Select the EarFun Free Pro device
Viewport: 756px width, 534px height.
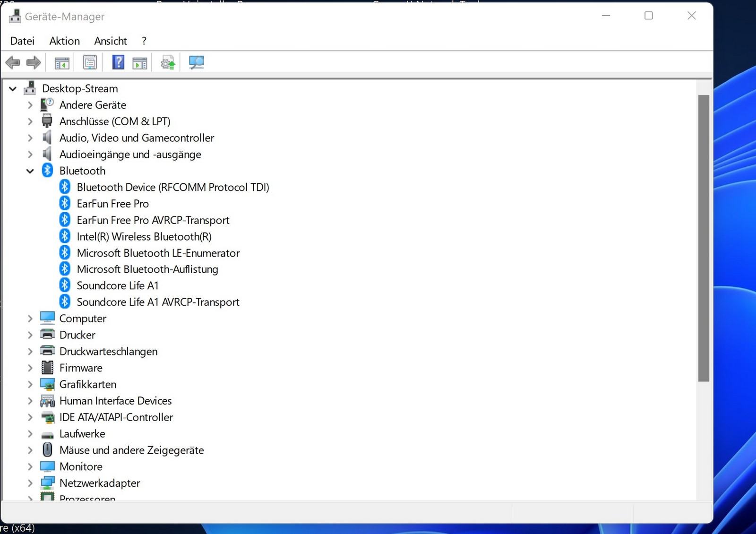(112, 204)
